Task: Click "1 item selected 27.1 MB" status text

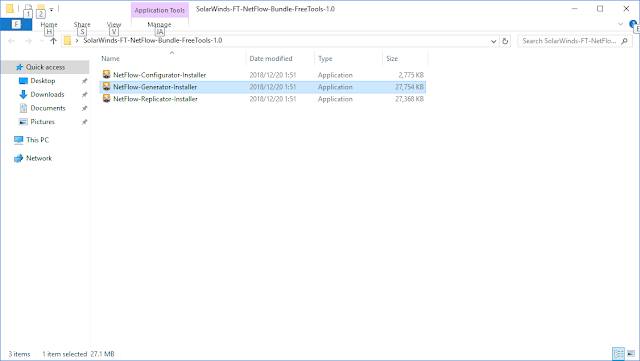Action: [x=78, y=354]
